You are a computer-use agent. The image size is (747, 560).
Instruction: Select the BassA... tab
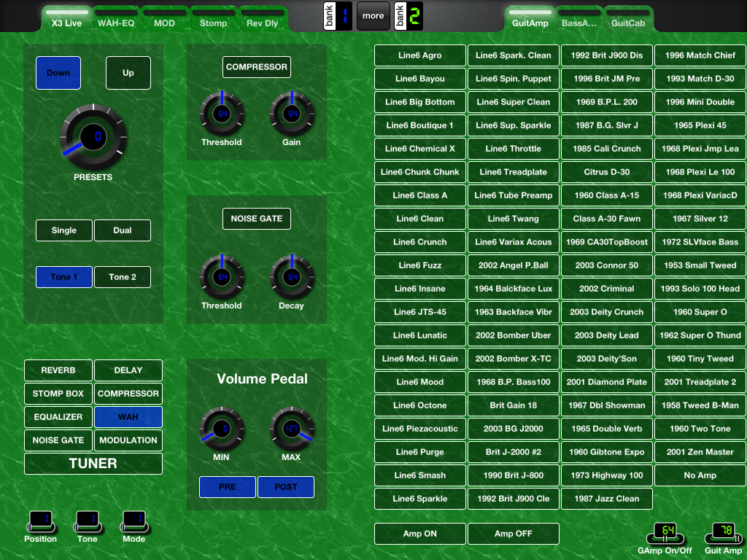tap(579, 18)
